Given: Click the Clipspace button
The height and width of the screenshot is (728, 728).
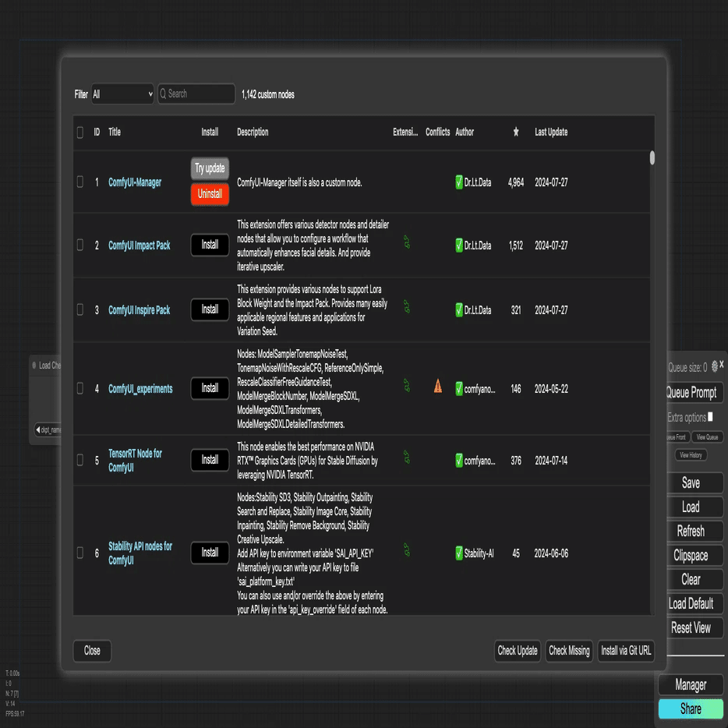Looking at the screenshot, I should [x=694, y=555].
